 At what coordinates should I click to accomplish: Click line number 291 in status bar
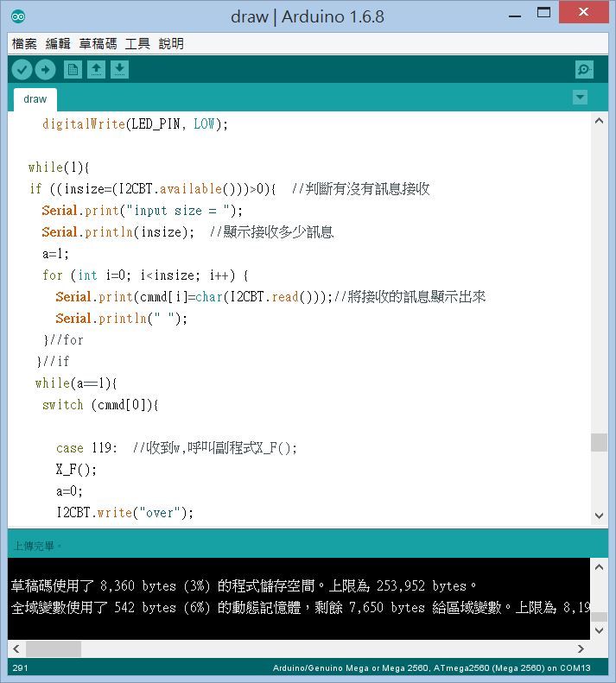tap(20, 668)
